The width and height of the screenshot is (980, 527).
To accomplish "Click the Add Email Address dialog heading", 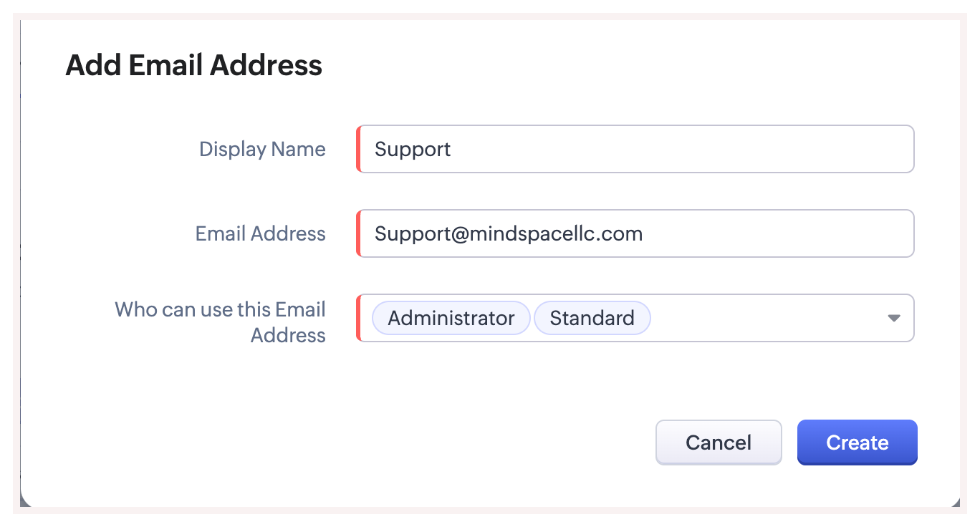I will [193, 65].
